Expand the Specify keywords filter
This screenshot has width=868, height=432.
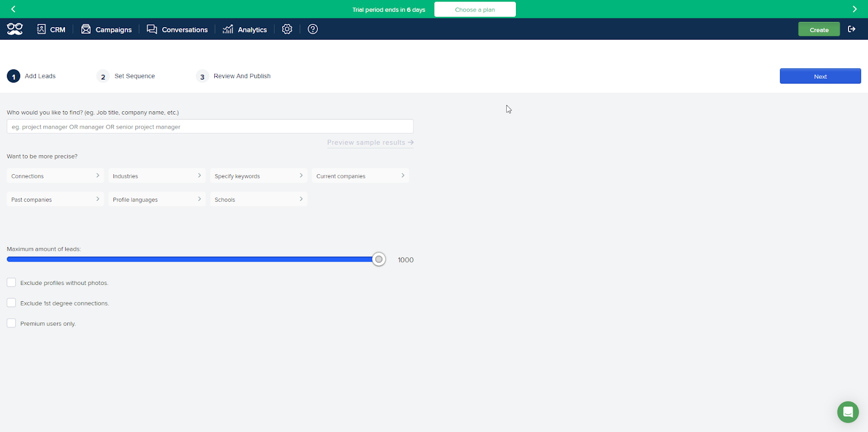click(x=259, y=176)
